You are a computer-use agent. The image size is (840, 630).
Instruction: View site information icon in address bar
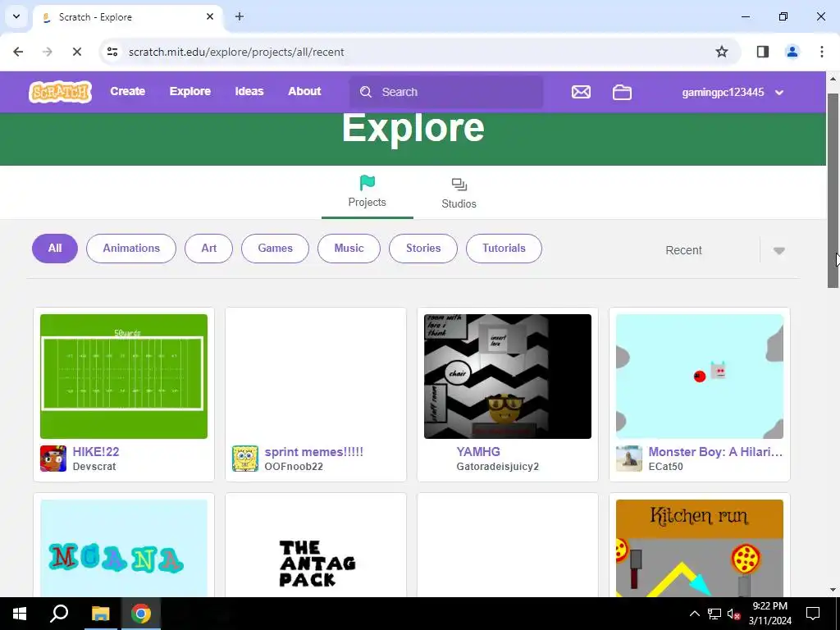click(112, 52)
